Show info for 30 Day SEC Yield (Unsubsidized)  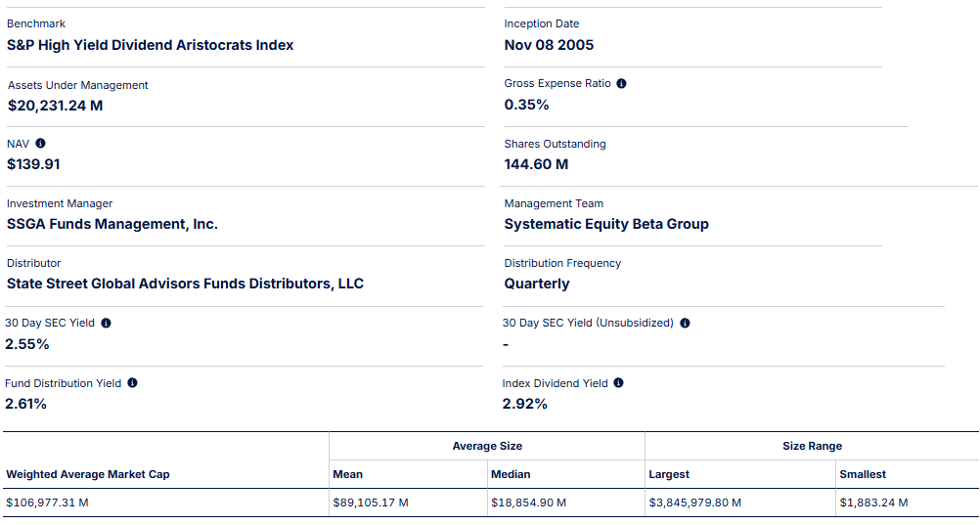(x=685, y=323)
